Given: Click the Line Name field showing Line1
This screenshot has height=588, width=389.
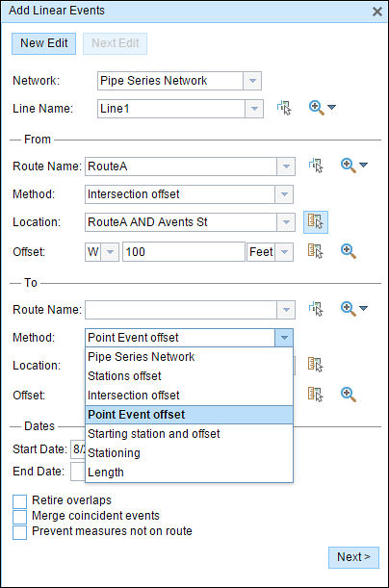Looking at the screenshot, I should coord(171,109).
